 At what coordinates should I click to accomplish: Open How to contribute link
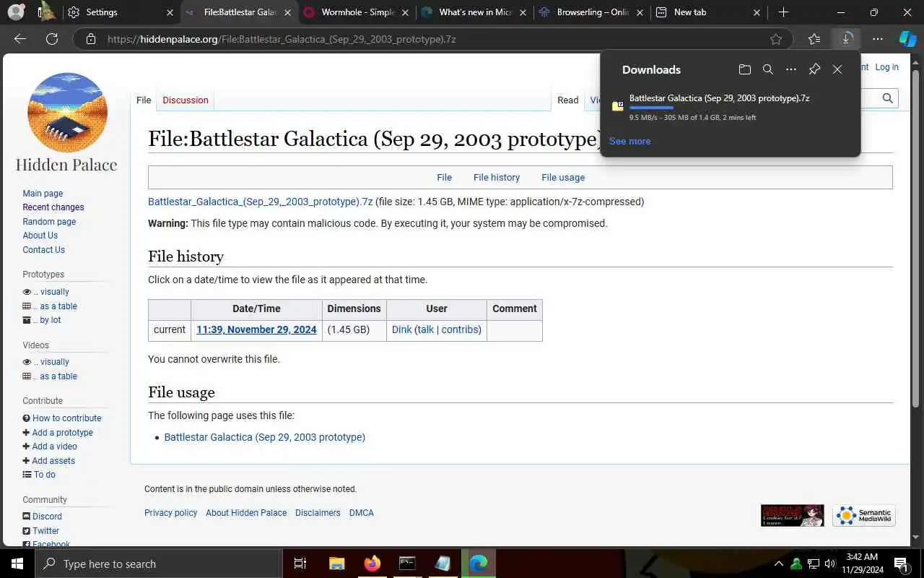point(67,418)
